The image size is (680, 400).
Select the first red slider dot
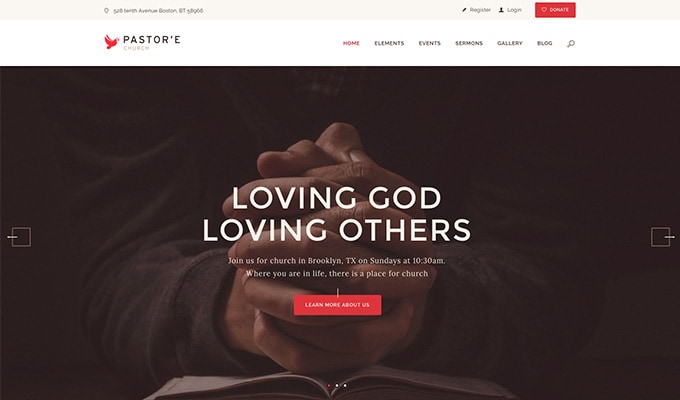tap(329, 385)
